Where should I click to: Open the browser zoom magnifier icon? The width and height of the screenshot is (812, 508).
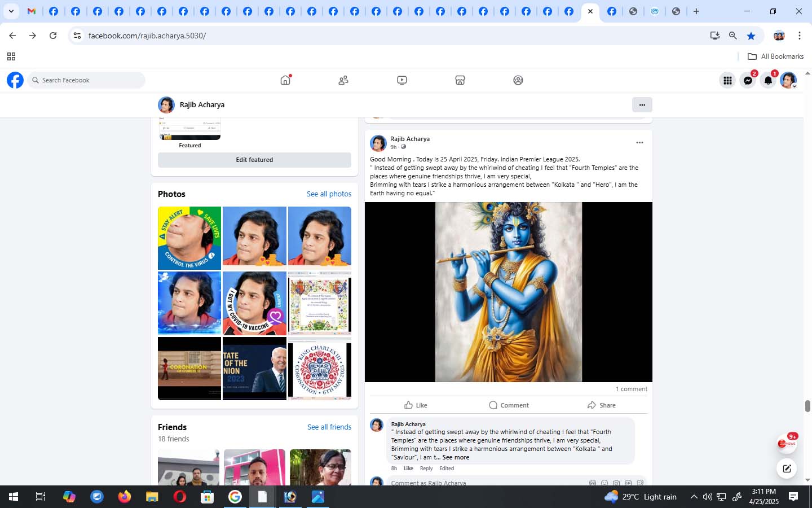click(x=733, y=36)
